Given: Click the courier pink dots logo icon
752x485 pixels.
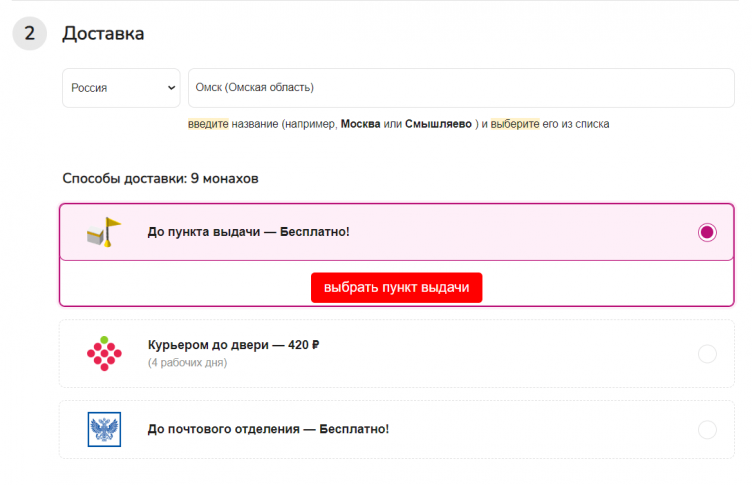Looking at the screenshot, I should point(104,354).
